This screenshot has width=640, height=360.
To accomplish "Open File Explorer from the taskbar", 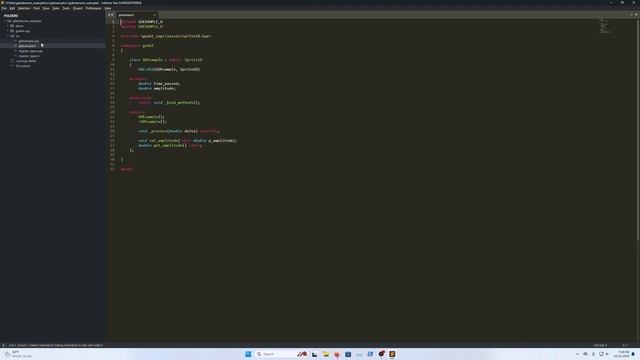I will click(x=326, y=354).
